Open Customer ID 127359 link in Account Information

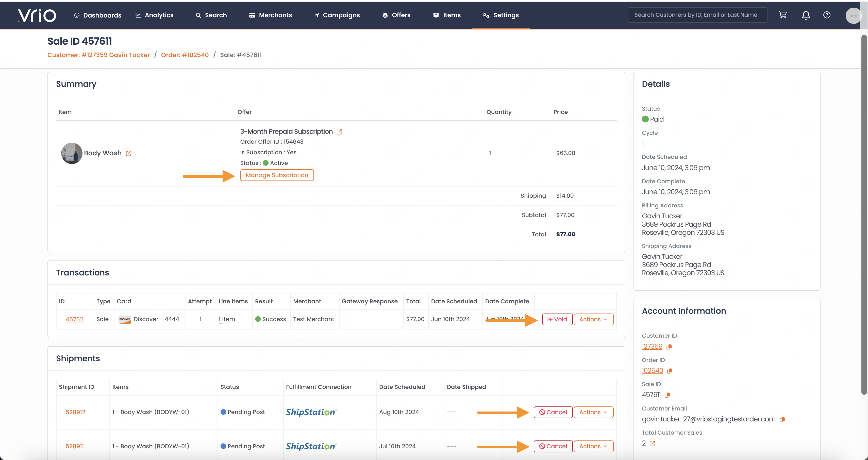652,347
